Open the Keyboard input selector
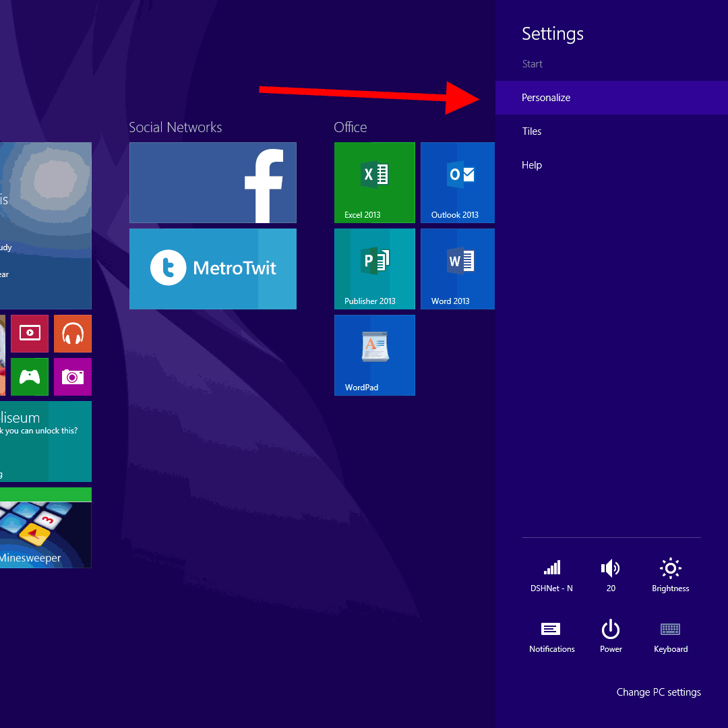This screenshot has width=728, height=728. (670, 636)
